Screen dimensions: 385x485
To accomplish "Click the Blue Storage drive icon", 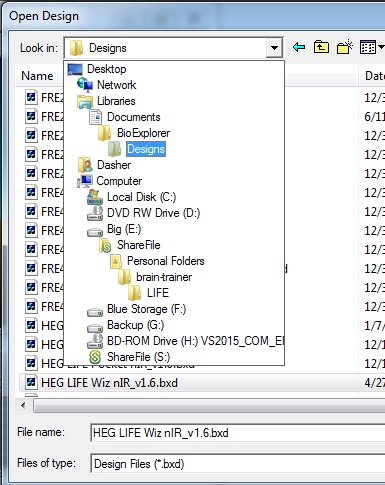I will [95, 312].
